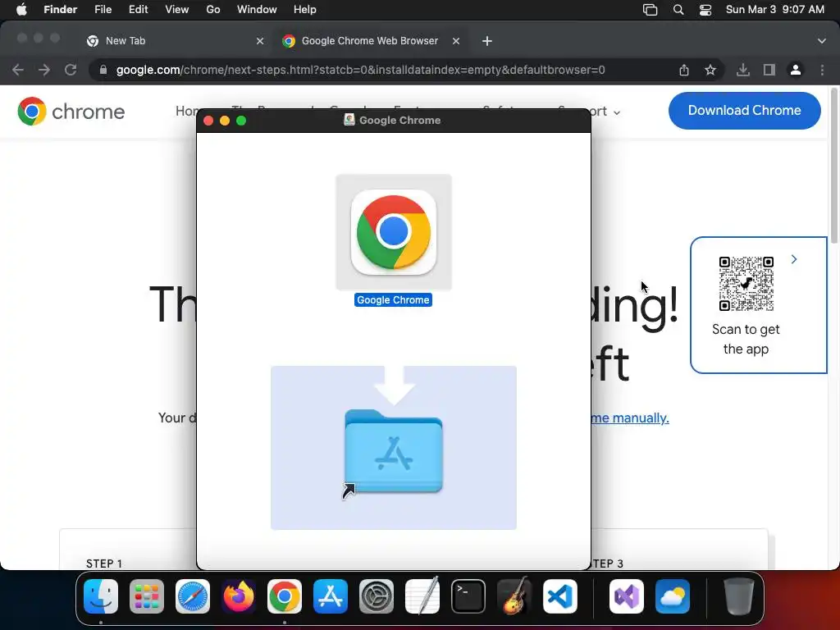Viewport: 840px width, 630px height.
Task: Click the chrome logo on the webpage
Action: pos(71,112)
